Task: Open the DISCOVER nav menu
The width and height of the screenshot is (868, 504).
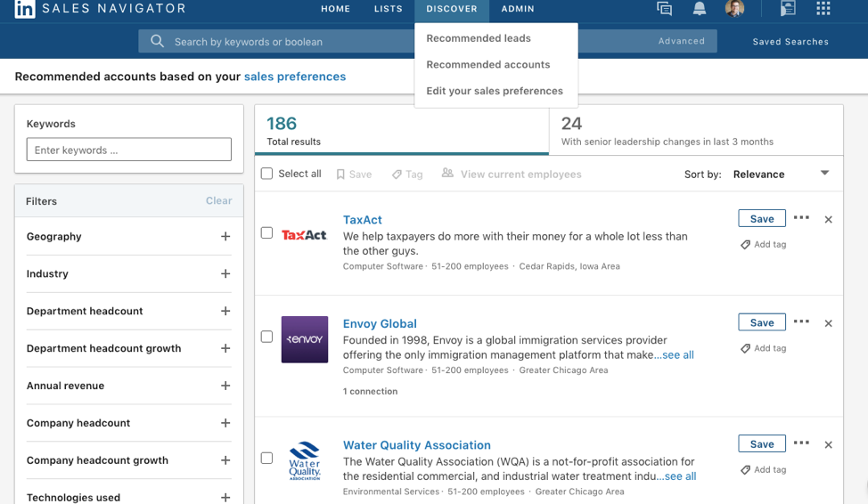Action: tap(452, 9)
